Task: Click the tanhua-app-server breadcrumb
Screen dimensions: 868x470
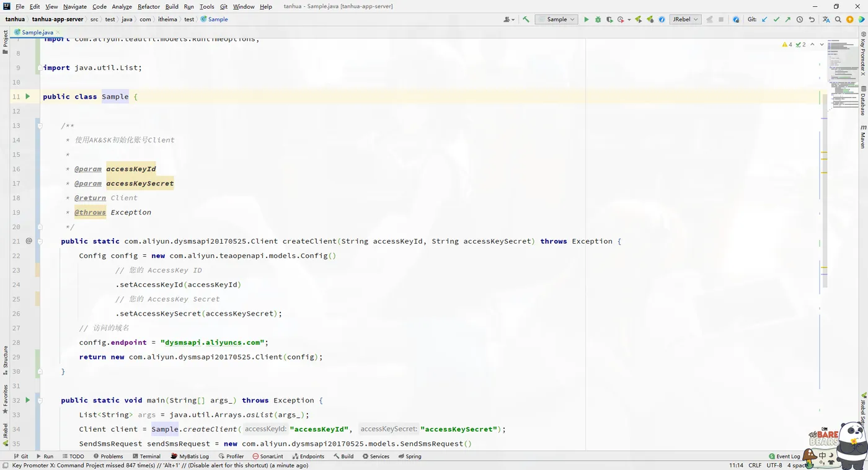Action: (x=58, y=19)
